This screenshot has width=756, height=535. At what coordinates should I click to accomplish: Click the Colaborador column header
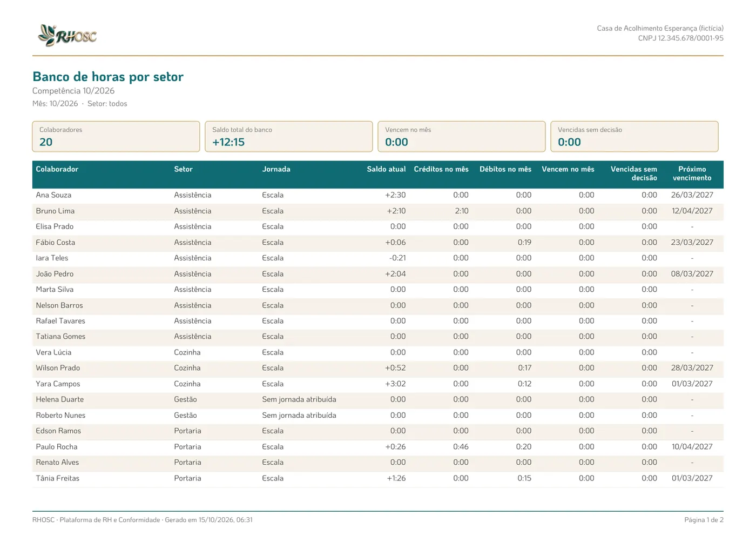coord(57,169)
